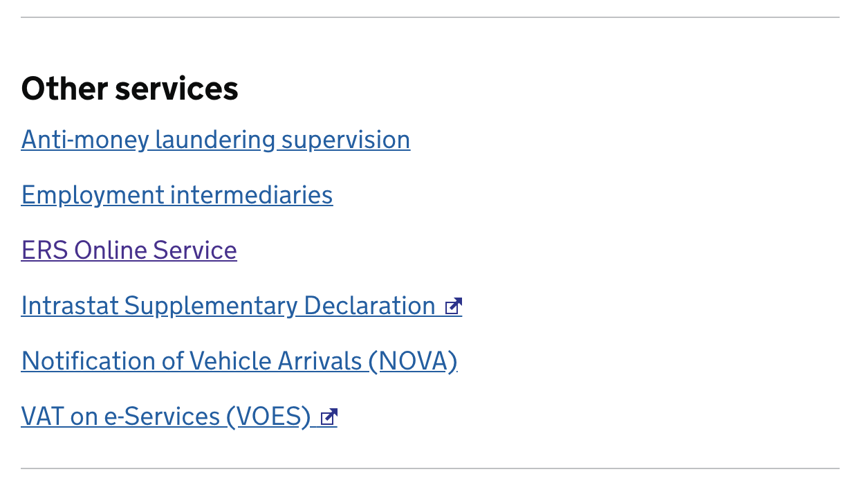Click the Other services heading

tap(130, 89)
